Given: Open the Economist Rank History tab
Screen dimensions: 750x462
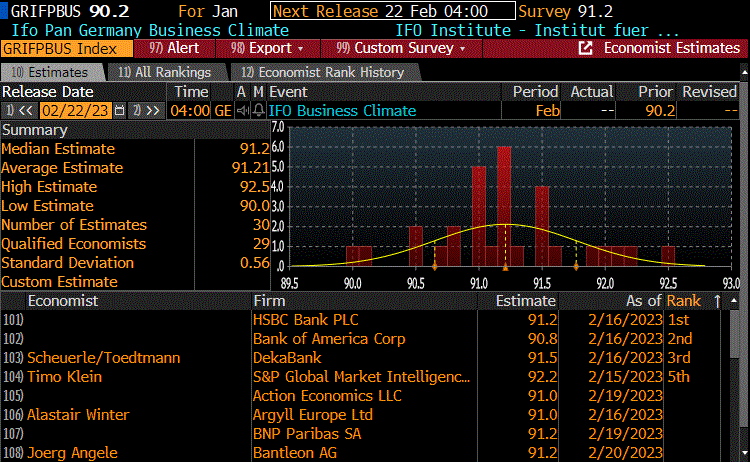Looking at the screenshot, I should pyautogui.click(x=323, y=72).
